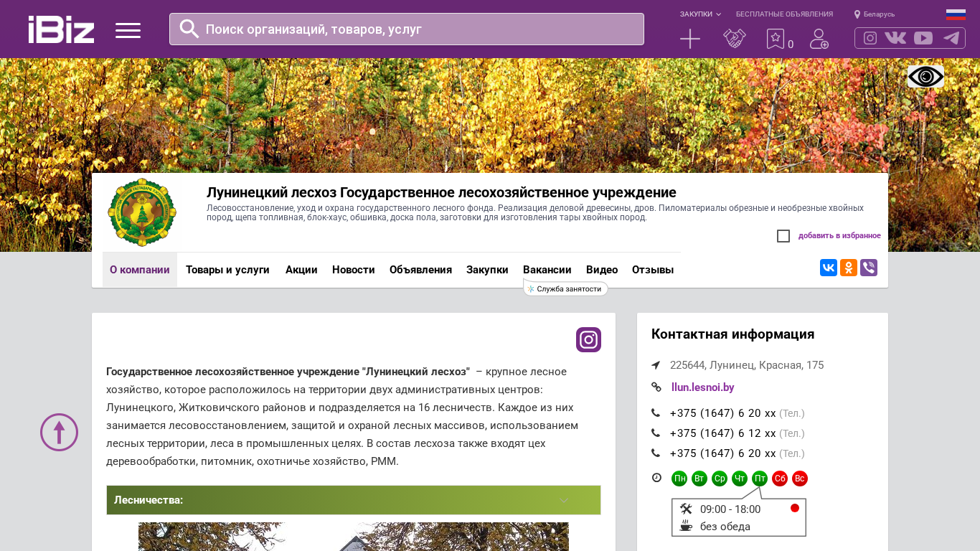The height and width of the screenshot is (551, 980).
Task: Open the Telegram icon in the header
Action: tap(951, 38)
